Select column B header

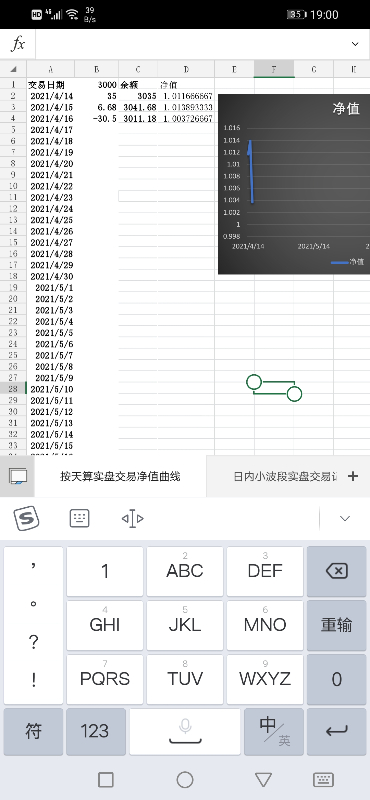point(96,69)
